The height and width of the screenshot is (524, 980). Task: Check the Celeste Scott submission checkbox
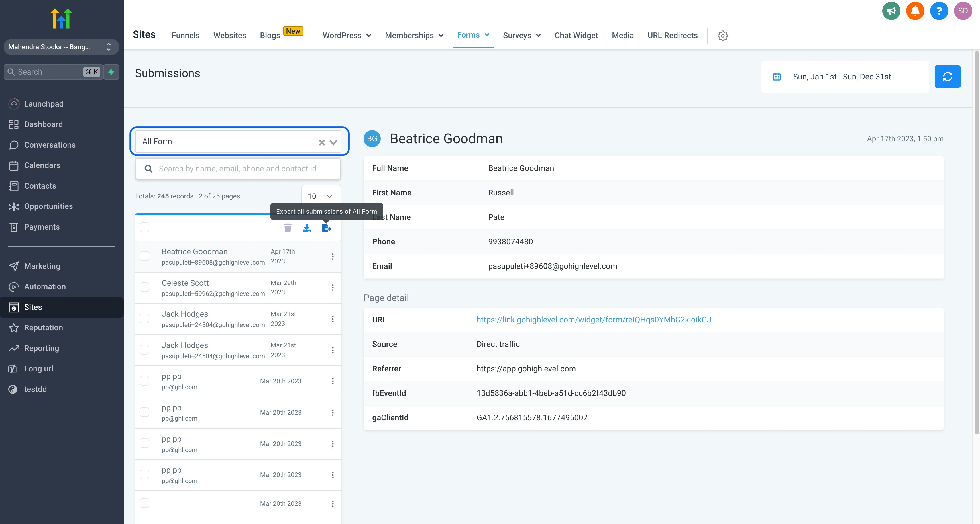tap(144, 287)
